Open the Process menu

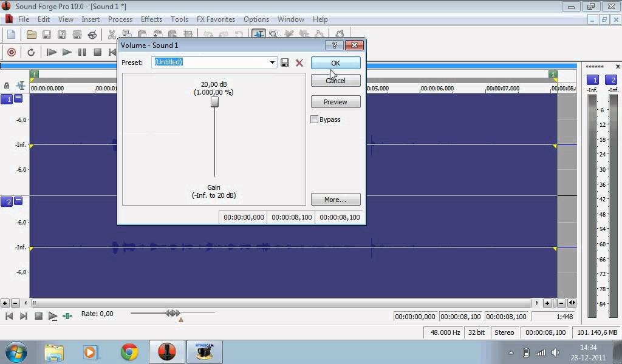point(120,19)
